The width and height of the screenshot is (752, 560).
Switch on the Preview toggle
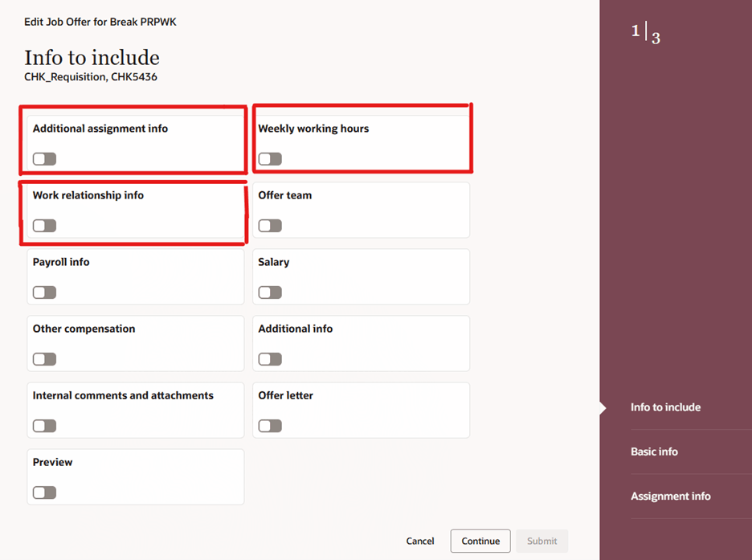(x=45, y=492)
